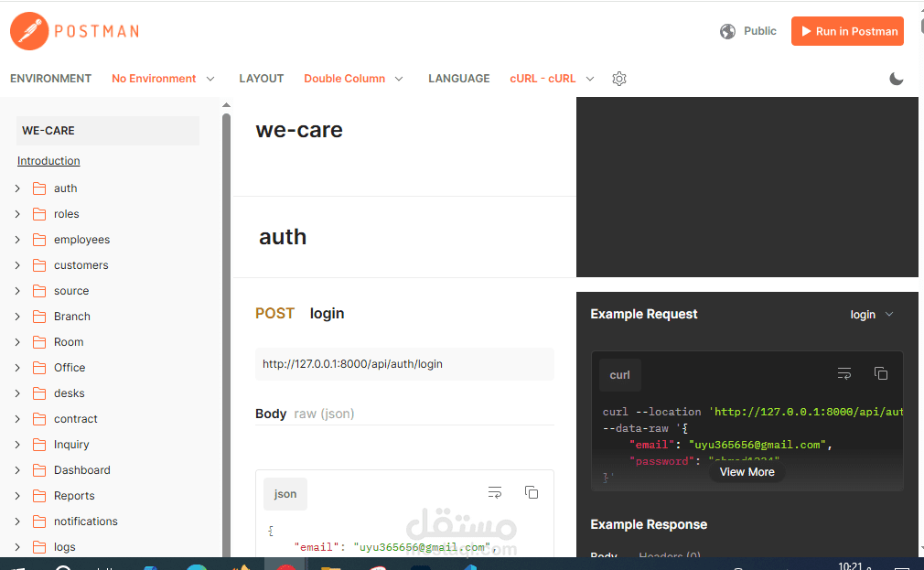
Task: Click the source folder icon
Action: point(39,291)
